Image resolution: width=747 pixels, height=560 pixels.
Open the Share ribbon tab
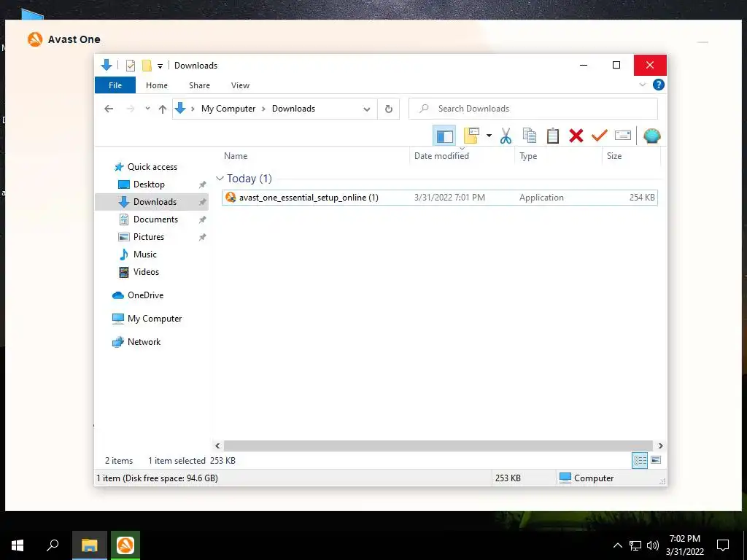(199, 85)
